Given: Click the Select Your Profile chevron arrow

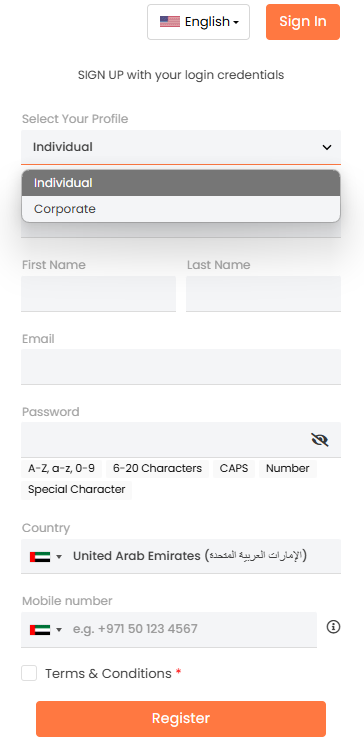Looking at the screenshot, I should click(x=327, y=147).
